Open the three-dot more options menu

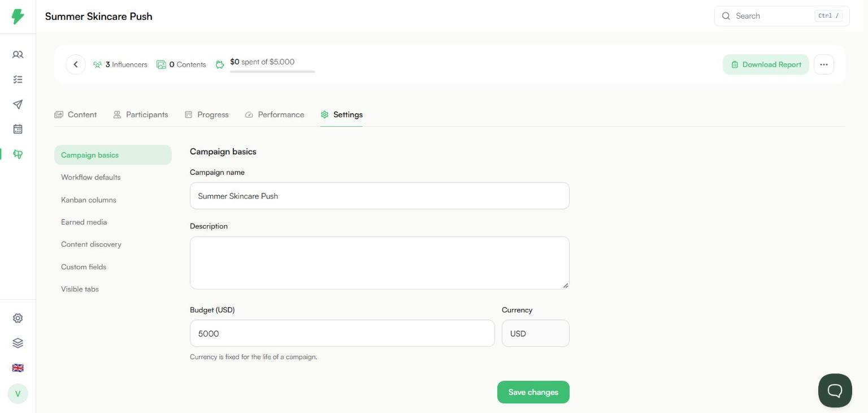824,64
